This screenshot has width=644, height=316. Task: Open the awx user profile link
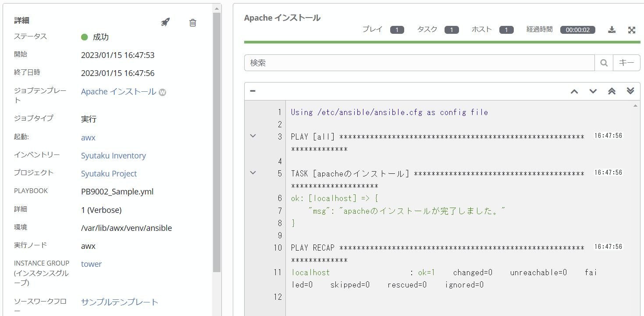click(x=88, y=137)
